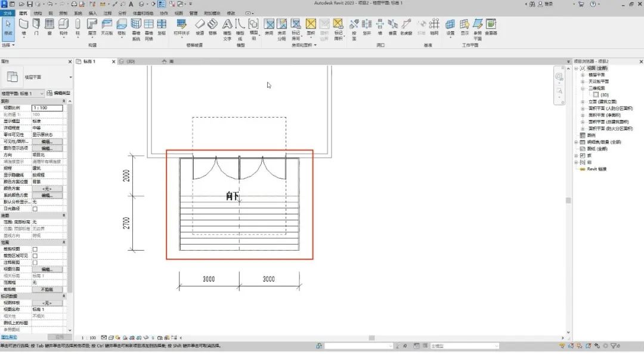Open the floor plan instance dropdown

click(22, 94)
